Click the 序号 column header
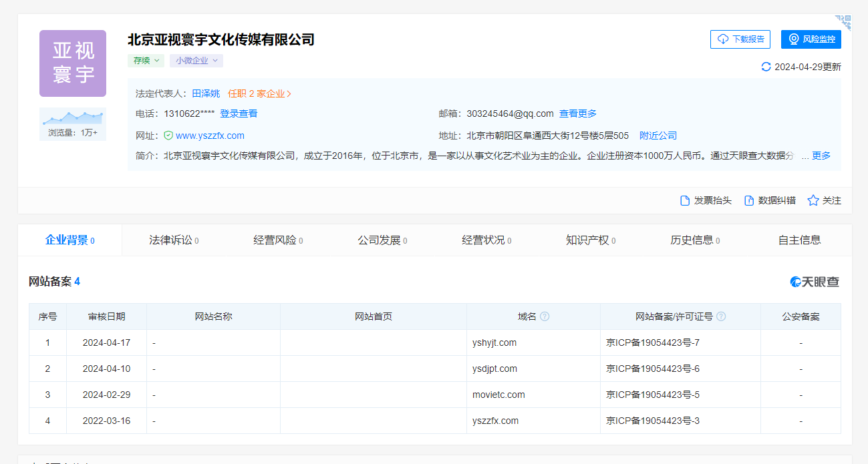This screenshot has width=868, height=464. click(47, 316)
